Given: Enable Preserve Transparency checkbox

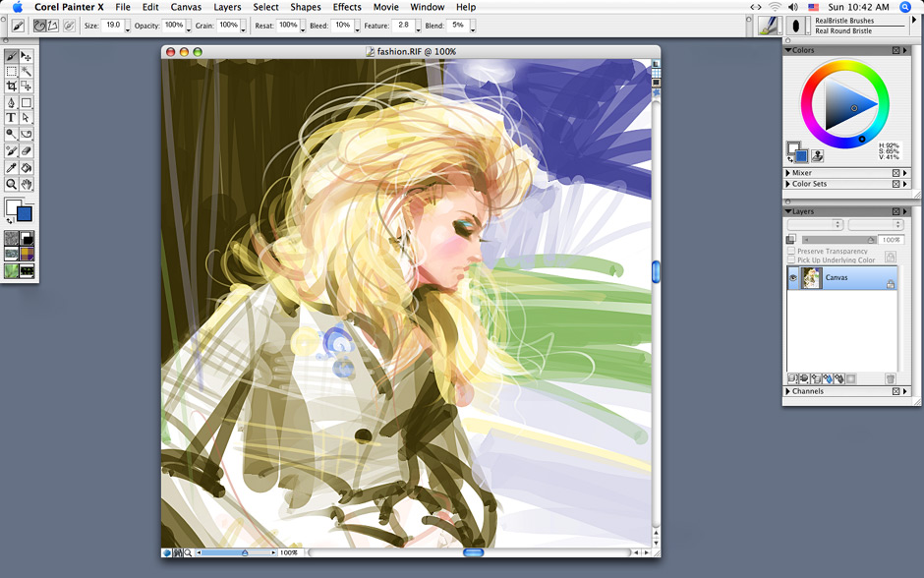Looking at the screenshot, I should tap(791, 251).
